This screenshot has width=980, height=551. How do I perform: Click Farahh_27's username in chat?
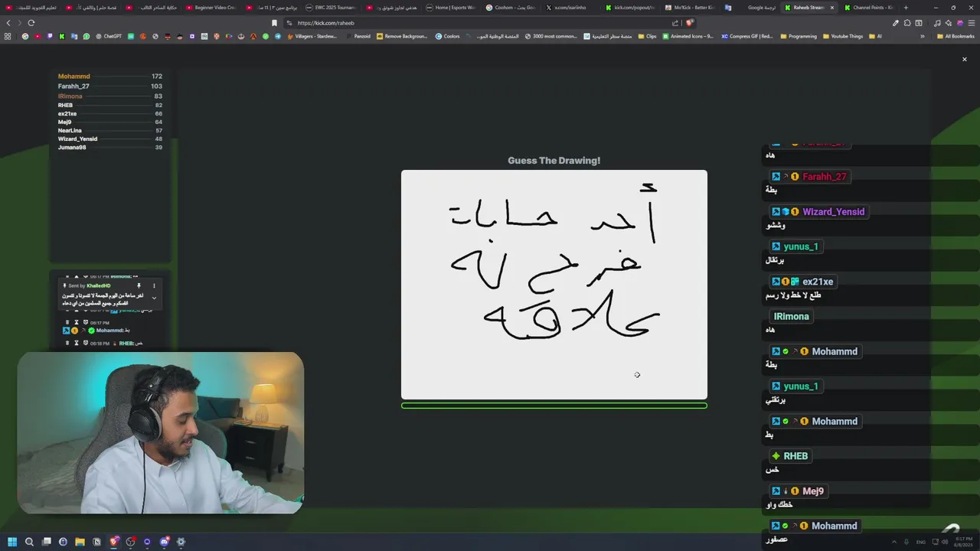824,177
